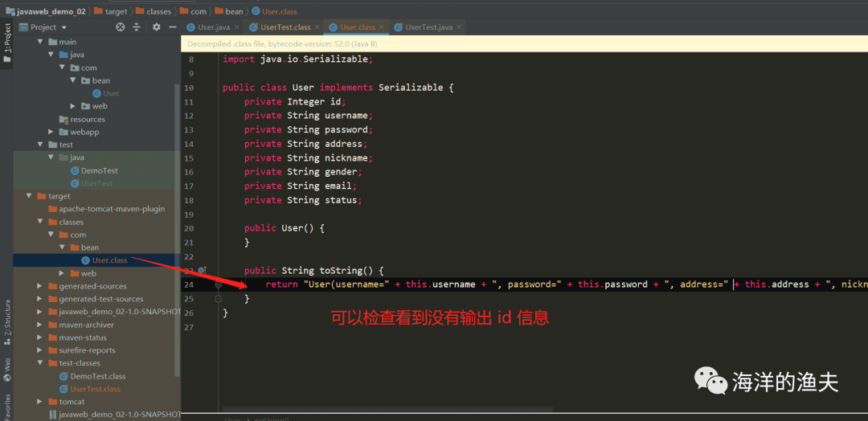Select UserTest.class in test-classes
The width and height of the screenshot is (868, 421).
pyautogui.click(x=90, y=389)
